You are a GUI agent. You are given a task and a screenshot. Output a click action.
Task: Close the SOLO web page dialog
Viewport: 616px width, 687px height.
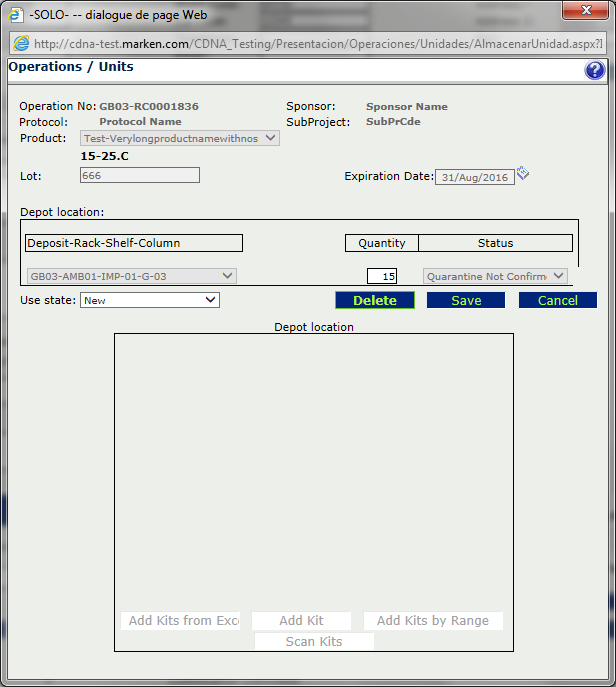[x=585, y=11]
